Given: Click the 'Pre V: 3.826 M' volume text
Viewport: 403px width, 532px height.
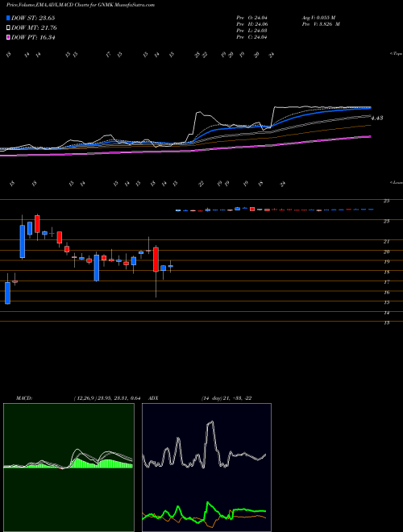Looking at the screenshot, I should tap(321, 24).
